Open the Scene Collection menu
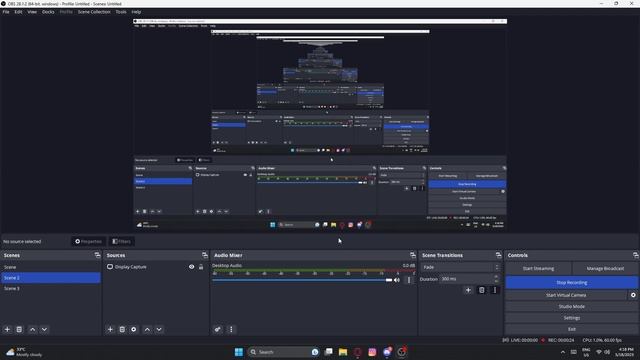Image resolution: width=640 pixels, height=360 pixels. 94,12
